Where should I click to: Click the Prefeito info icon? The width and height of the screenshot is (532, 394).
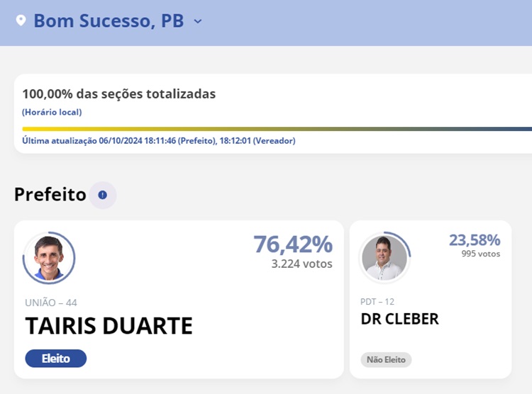[103, 195]
